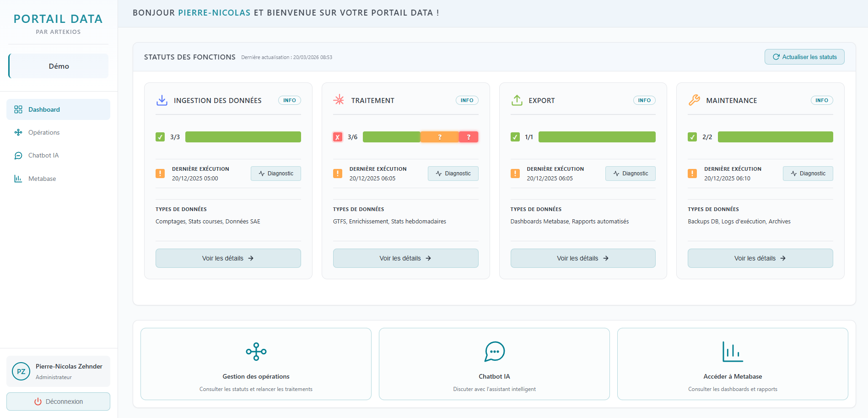868x418 pixels.
Task: Access Metabase from the sidebar icon
Action: pyautogui.click(x=18, y=178)
